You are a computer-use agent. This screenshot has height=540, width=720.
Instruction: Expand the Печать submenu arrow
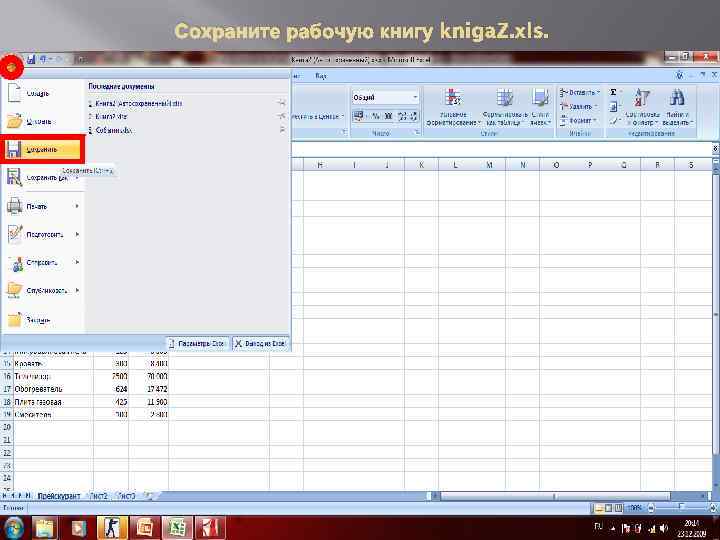click(x=77, y=206)
